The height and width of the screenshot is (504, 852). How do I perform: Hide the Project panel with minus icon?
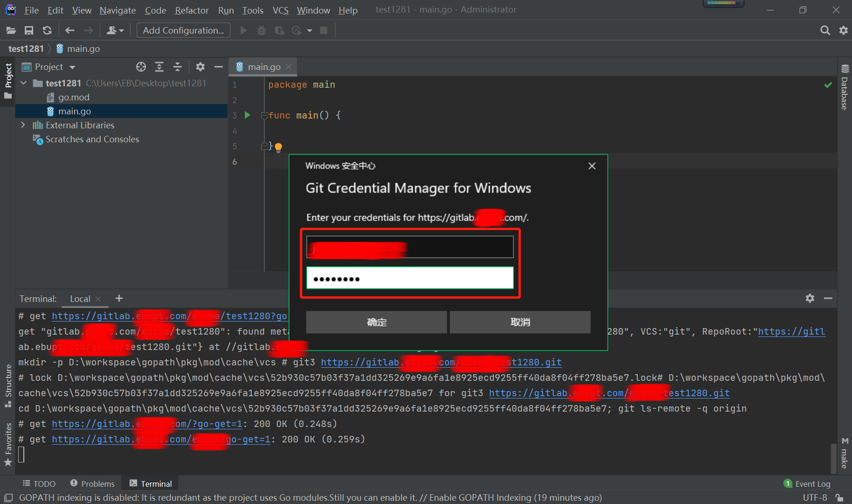(218, 67)
